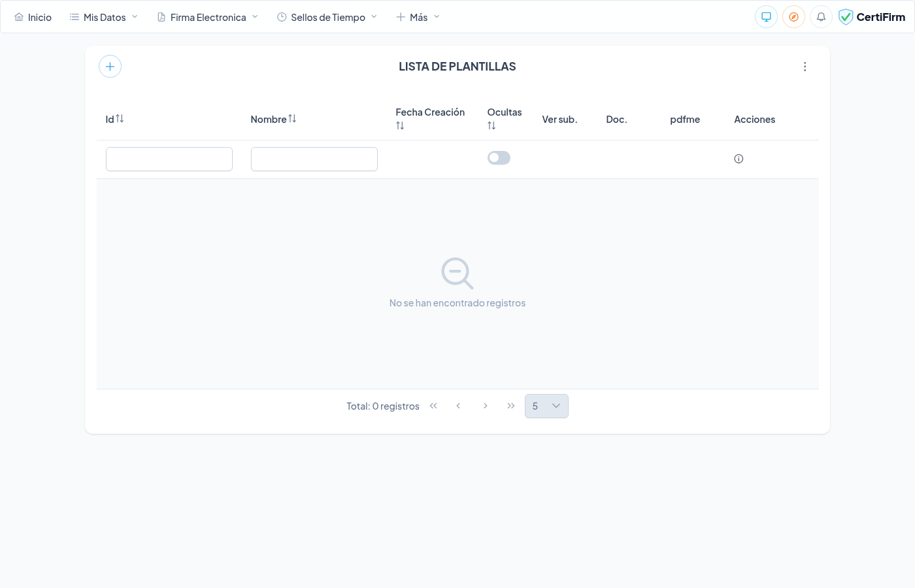Go to the next page arrow
915x588 pixels.
tap(485, 406)
